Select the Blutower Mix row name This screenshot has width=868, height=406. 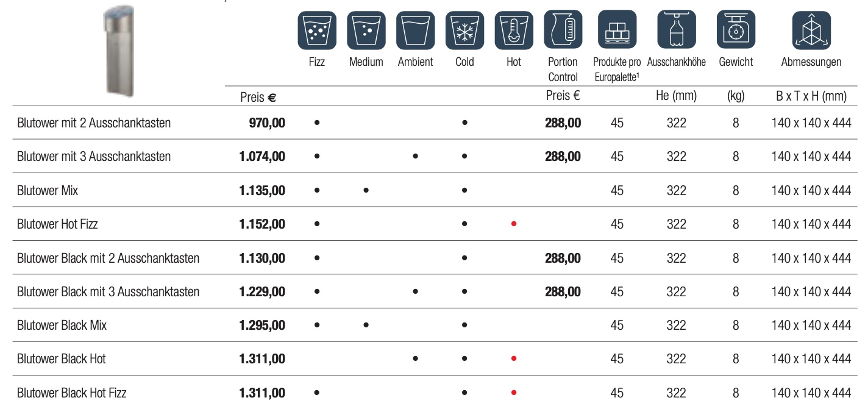coord(48,190)
